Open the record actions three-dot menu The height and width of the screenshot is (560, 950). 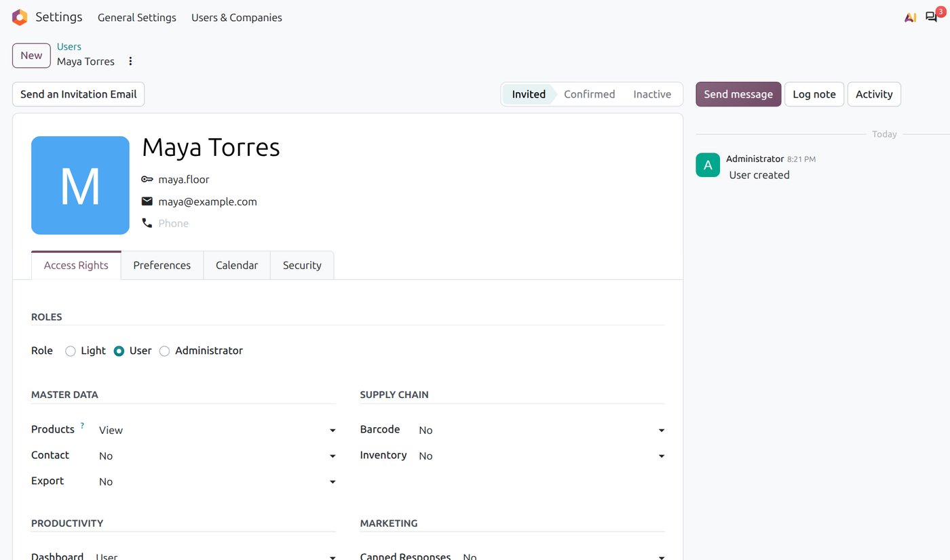[x=131, y=61]
